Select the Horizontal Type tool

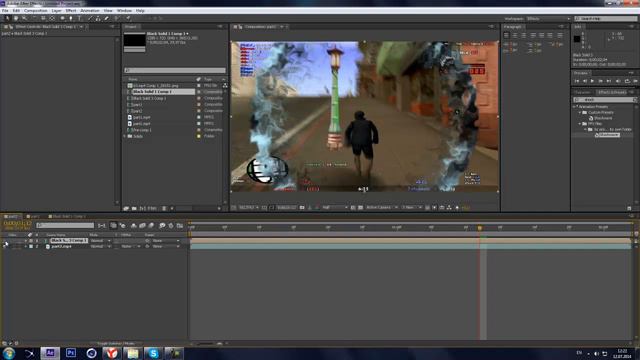(80, 18)
